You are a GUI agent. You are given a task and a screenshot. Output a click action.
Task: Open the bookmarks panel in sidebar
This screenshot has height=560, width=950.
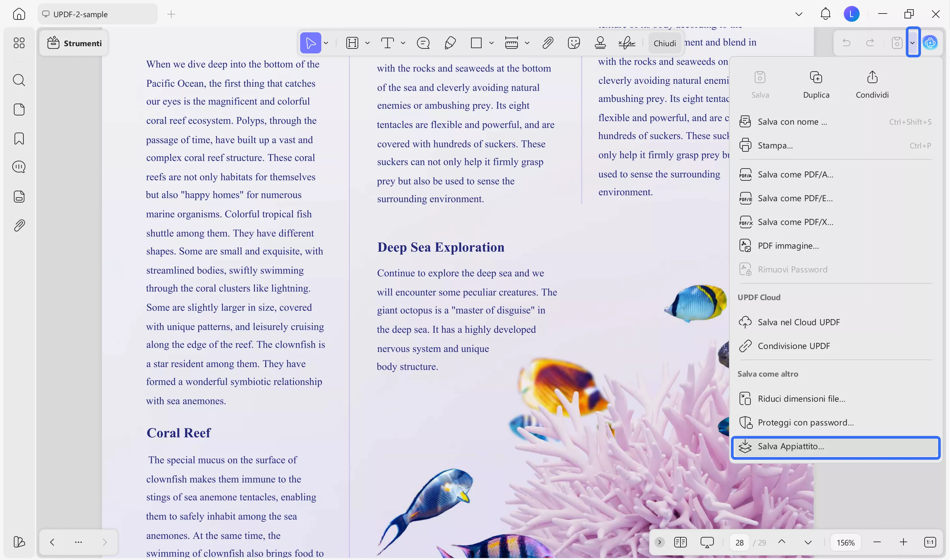pyautogui.click(x=19, y=139)
